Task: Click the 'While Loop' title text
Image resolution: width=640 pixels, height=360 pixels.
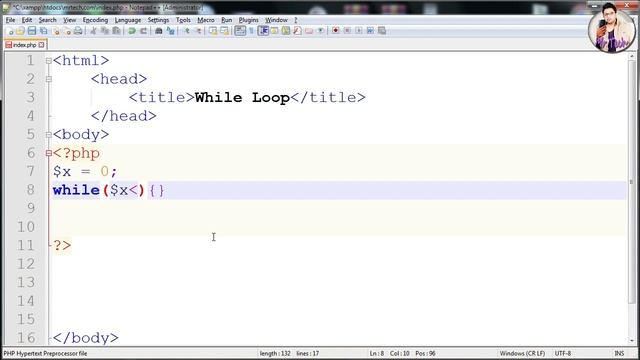Action: [242, 98]
